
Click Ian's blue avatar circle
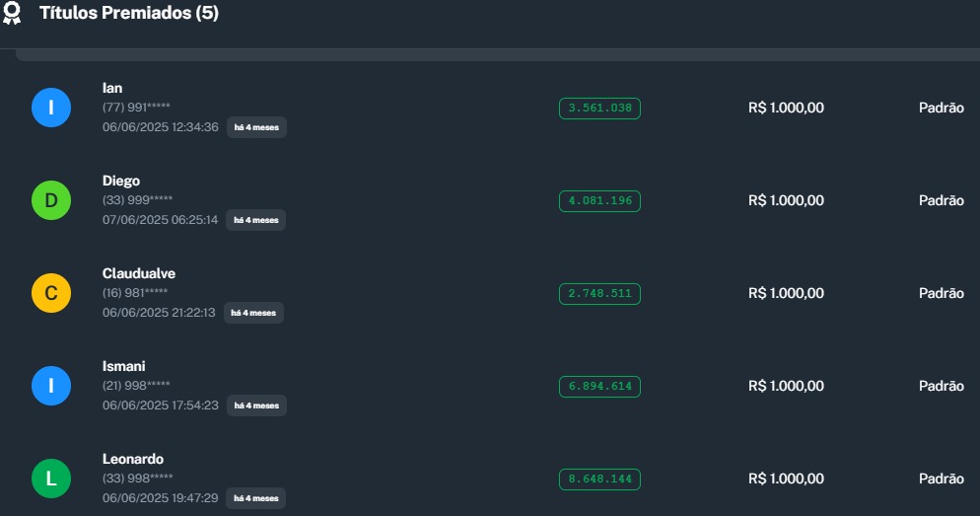tap(51, 108)
